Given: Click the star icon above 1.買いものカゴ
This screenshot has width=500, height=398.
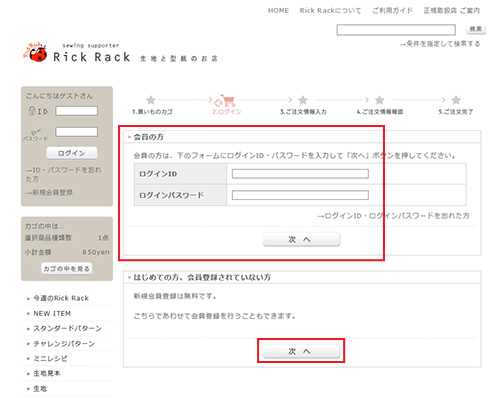Looking at the screenshot, I should [151, 100].
